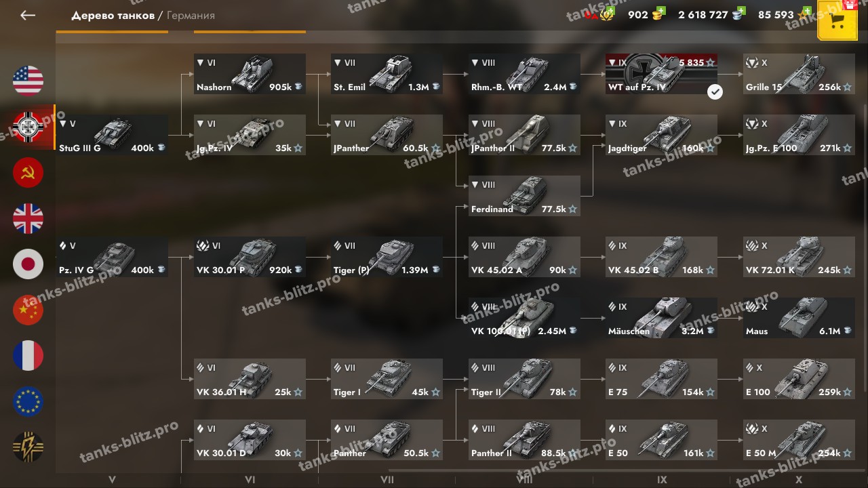The image size is (868, 488).
Task: Select the China flag icon
Action: pos(28,310)
